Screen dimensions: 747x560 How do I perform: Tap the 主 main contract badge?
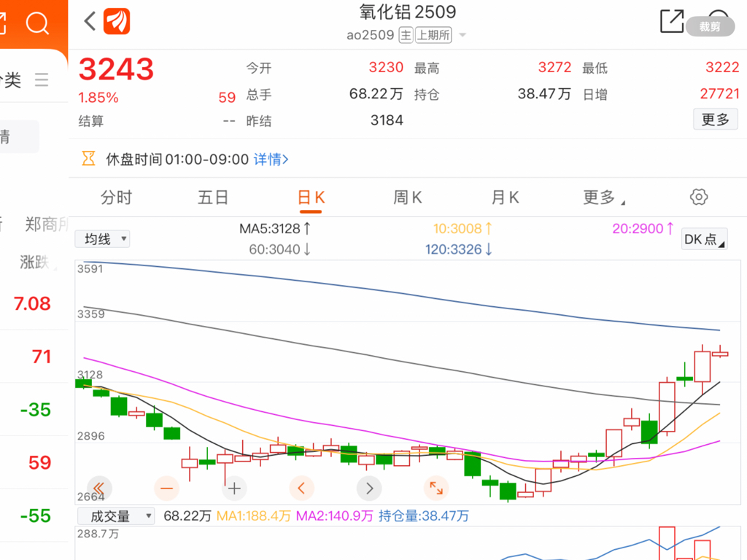pyautogui.click(x=406, y=35)
